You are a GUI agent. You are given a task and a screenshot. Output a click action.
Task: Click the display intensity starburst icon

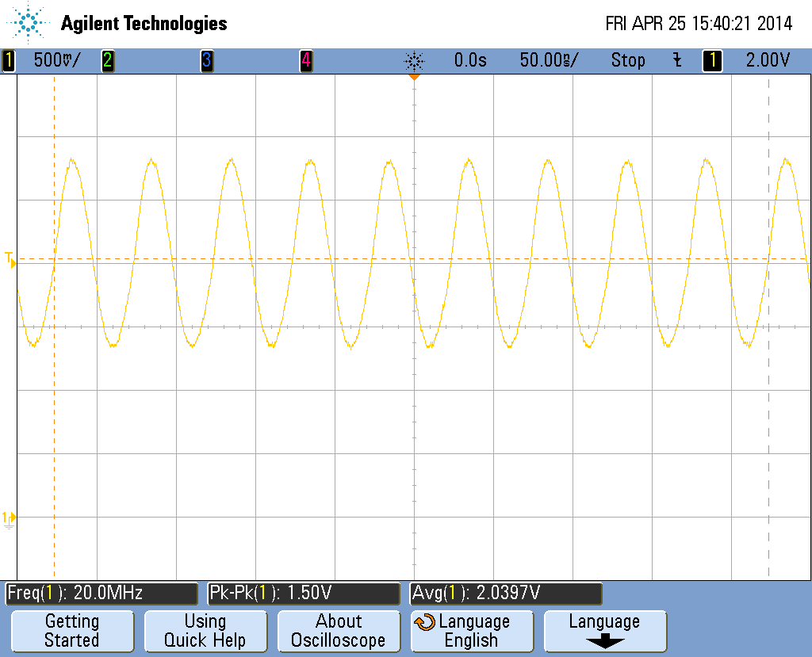(x=415, y=60)
